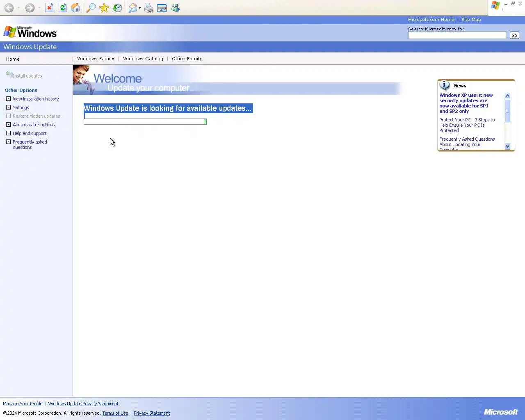The height and width of the screenshot is (420, 525).
Task: Open Favorites star in toolbar
Action: (x=104, y=8)
